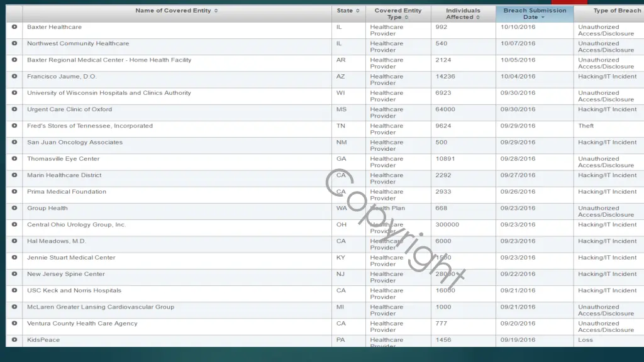644x362 pixels.
Task: Sort by State column header
Action: click(x=348, y=14)
